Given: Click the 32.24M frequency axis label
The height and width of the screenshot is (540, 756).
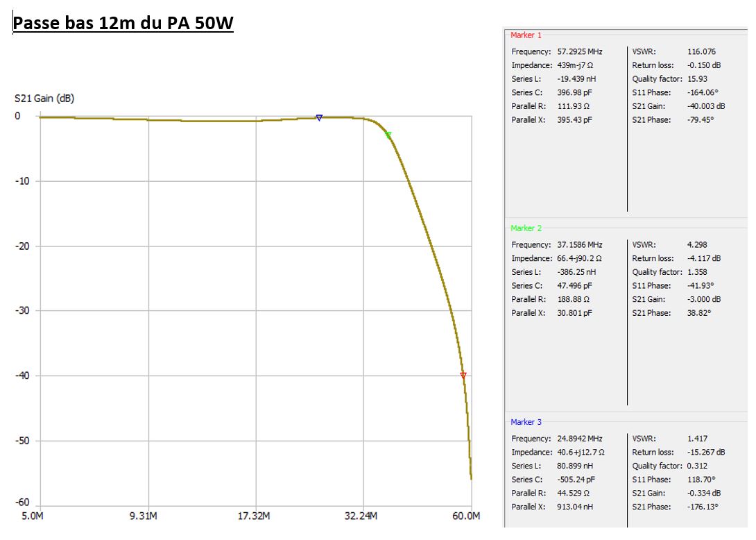Looking at the screenshot, I should pyautogui.click(x=361, y=516).
